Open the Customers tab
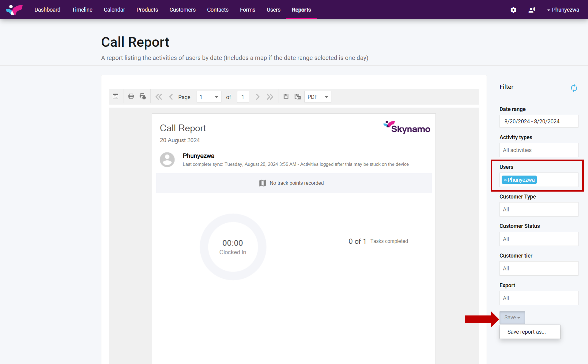 pos(182,10)
